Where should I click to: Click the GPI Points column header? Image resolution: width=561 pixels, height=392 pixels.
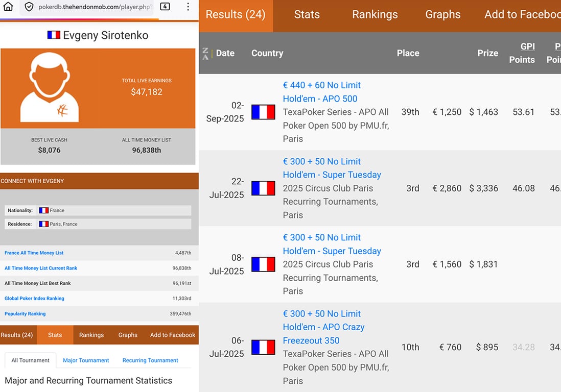click(522, 53)
